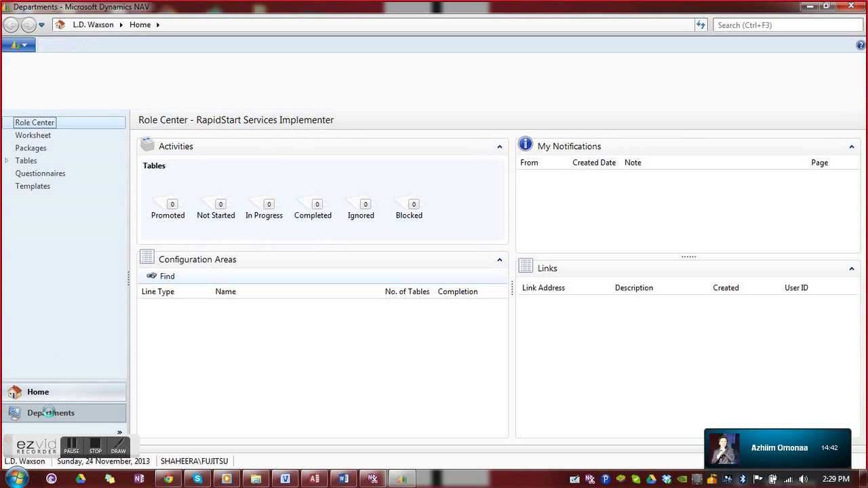Open the Windows Start button
868x488 pixels.
tap(16, 479)
